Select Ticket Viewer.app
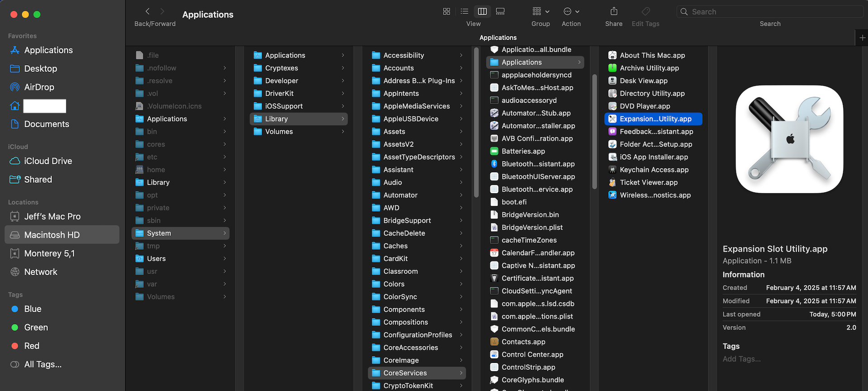The height and width of the screenshot is (391, 868). click(x=653, y=182)
